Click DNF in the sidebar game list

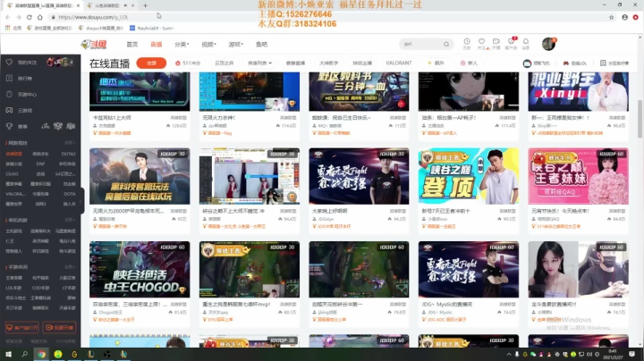pyautogui.click(x=40, y=164)
